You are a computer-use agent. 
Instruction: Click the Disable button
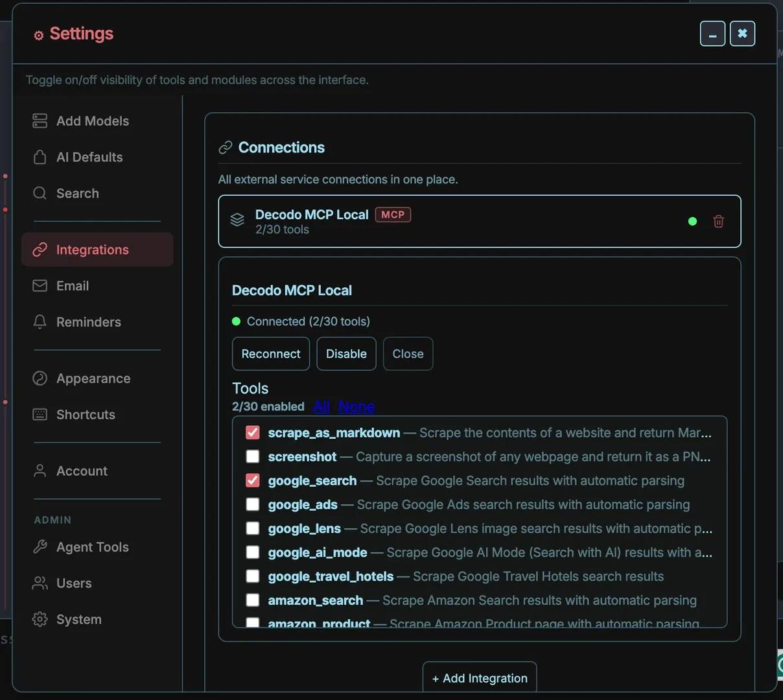point(346,354)
